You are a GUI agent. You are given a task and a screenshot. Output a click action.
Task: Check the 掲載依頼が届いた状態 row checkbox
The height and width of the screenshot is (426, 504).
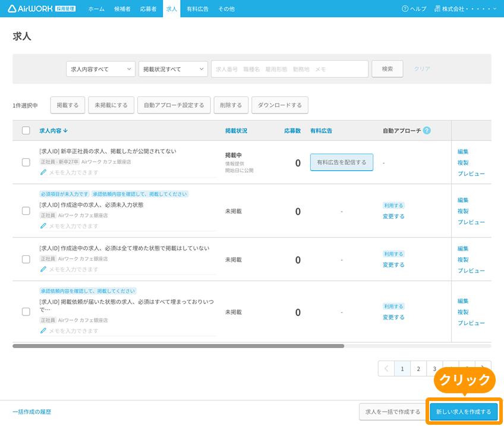tap(26, 312)
